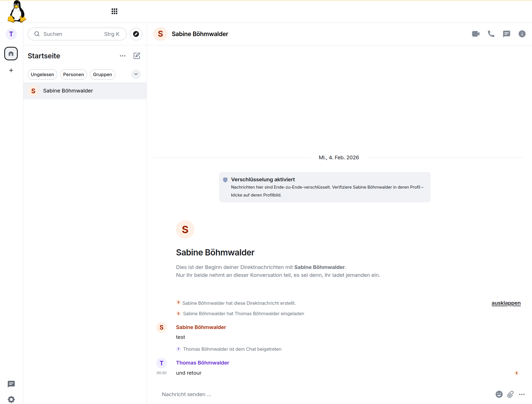
Task: Attach a file with the paperclip
Action: (x=510, y=394)
